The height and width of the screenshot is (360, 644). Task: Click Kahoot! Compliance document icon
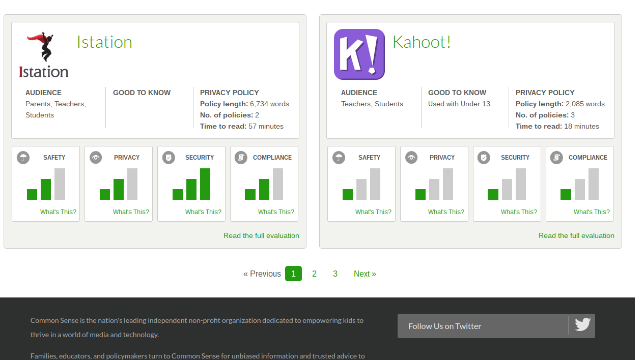click(x=556, y=158)
